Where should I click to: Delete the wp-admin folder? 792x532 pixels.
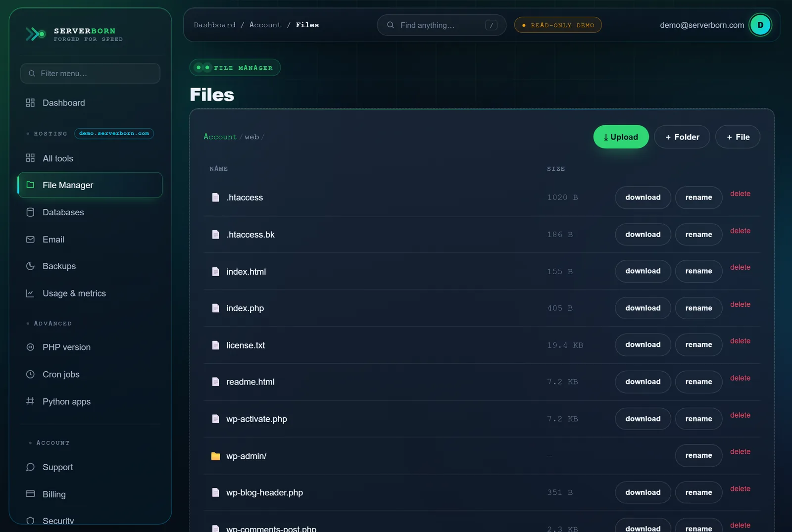click(740, 452)
